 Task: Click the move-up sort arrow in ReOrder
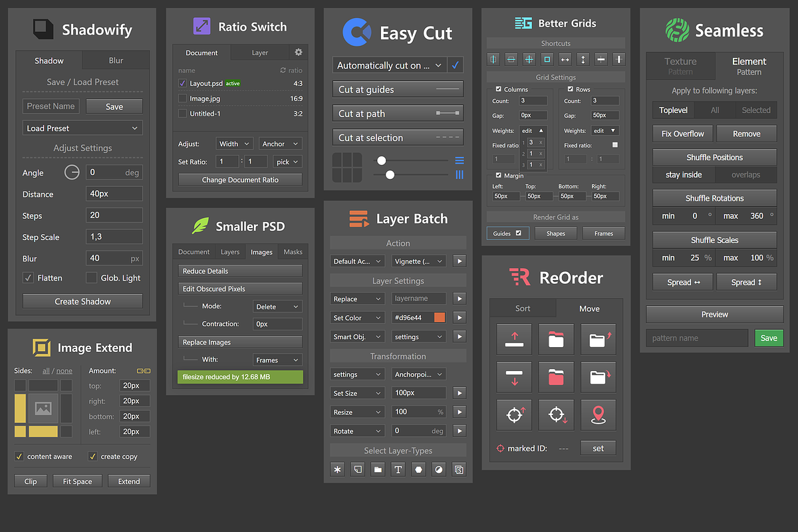tap(514, 339)
